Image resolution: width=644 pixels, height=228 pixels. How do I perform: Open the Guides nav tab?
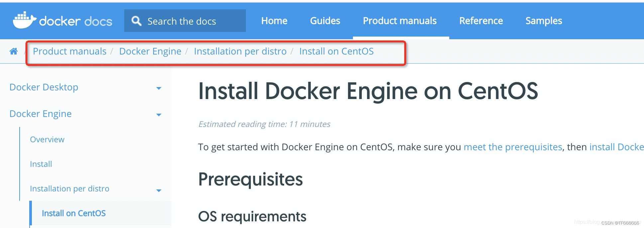click(325, 21)
